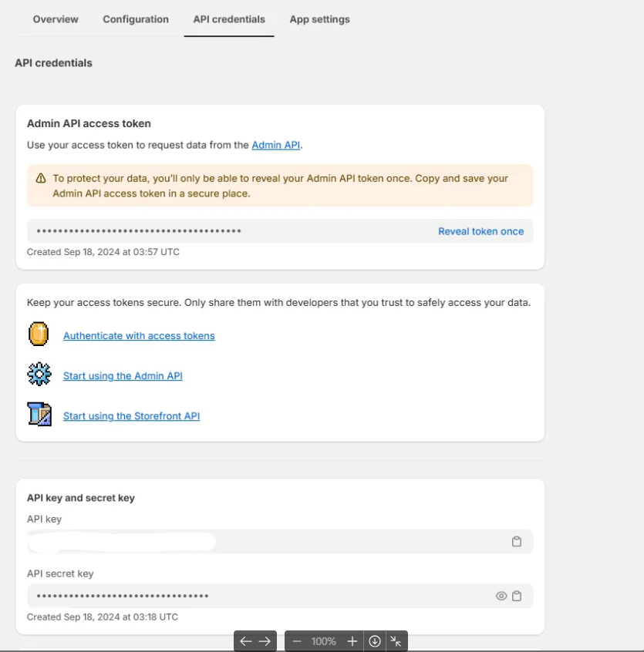644x652 pixels.
Task: Download the image using the viewer toolbar
Action: point(375,641)
